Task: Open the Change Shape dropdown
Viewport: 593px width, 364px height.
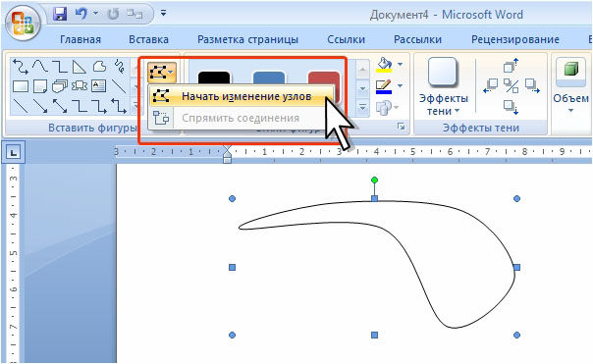Action: (x=387, y=108)
